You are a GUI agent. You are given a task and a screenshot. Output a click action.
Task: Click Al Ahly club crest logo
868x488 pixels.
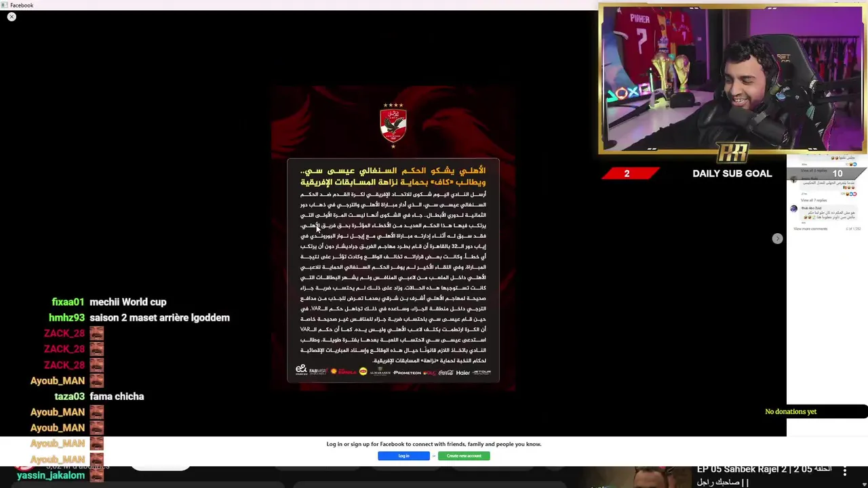[393, 125]
